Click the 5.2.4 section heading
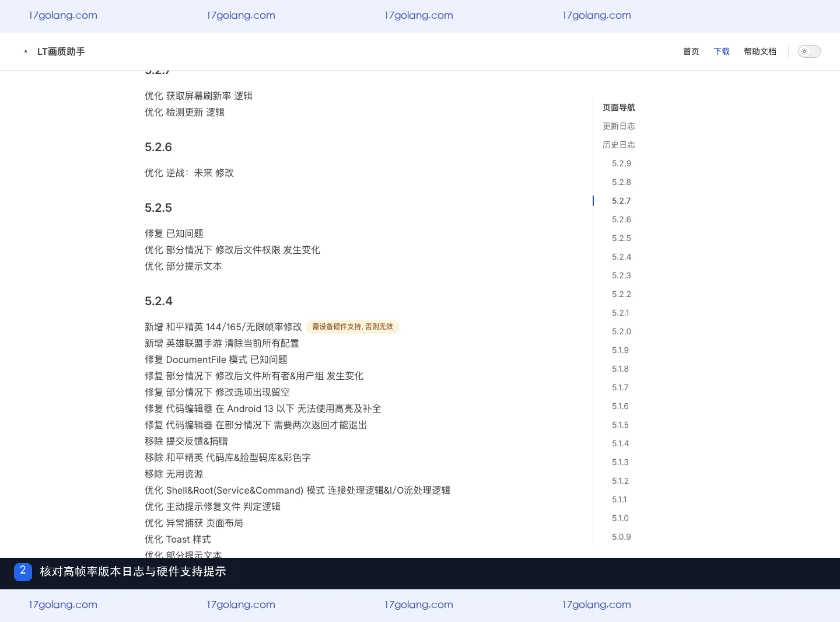The image size is (840, 622). [158, 301]
